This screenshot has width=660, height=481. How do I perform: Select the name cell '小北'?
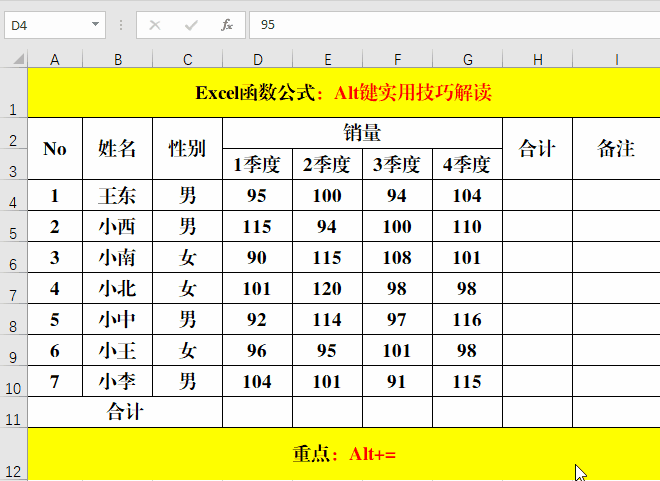click(117, 288)
